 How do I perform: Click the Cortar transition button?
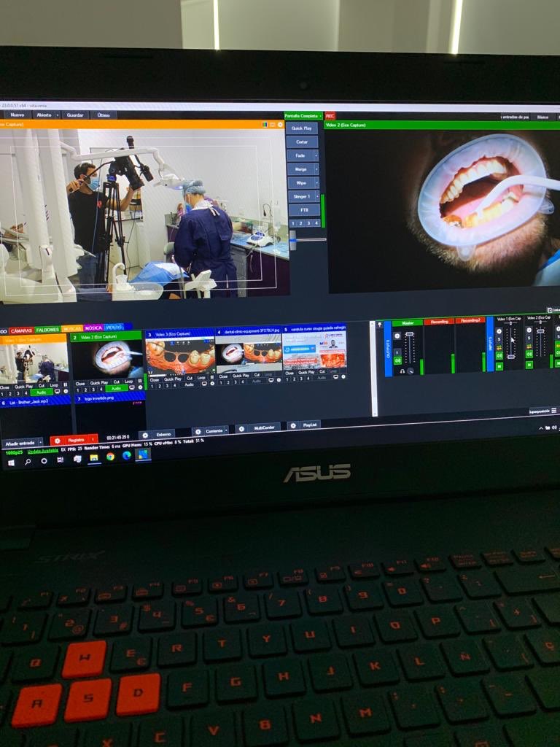click(303, 142)
